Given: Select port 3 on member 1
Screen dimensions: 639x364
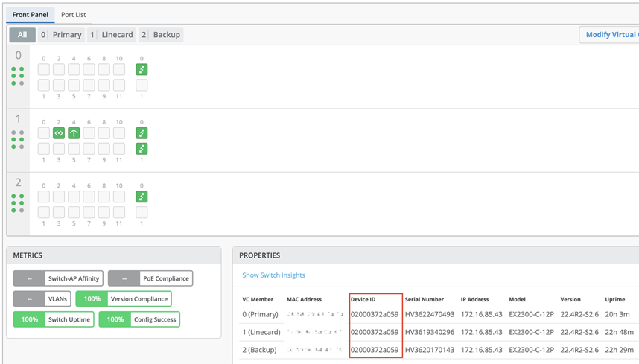Looking at the screenshot, I should (59, 149).
